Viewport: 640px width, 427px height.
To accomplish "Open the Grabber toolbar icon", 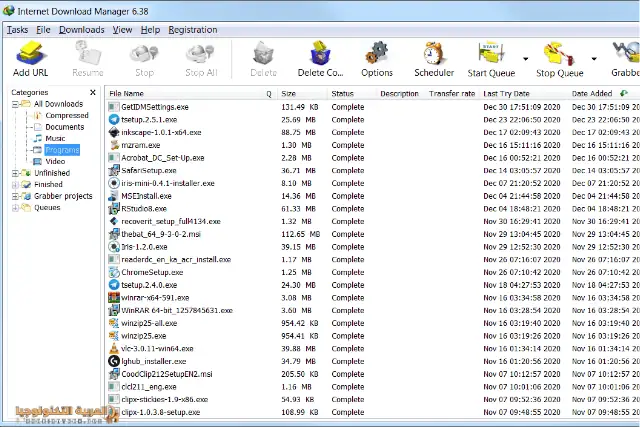I will click(x=626, y=53).
